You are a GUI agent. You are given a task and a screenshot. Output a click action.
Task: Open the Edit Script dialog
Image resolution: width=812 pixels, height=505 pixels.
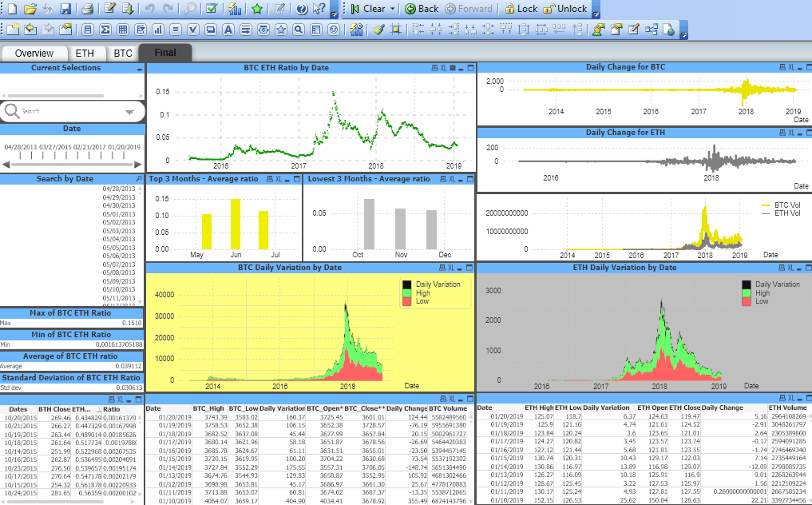110,10
